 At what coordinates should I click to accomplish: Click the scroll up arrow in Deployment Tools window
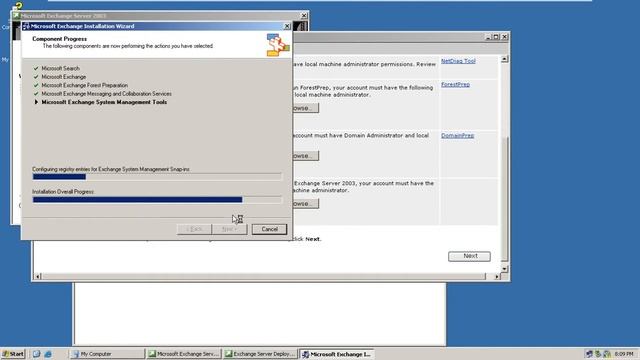tap(504, 59)
